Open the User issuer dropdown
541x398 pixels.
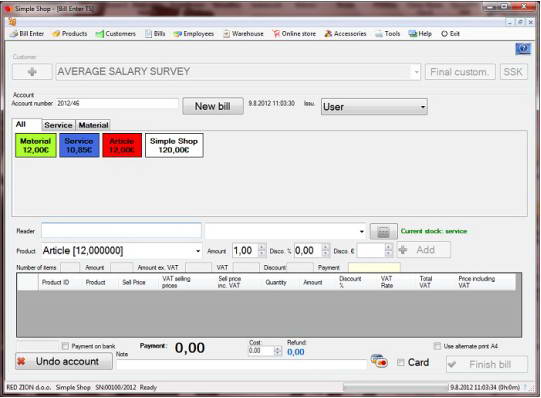tap(422, 107)
